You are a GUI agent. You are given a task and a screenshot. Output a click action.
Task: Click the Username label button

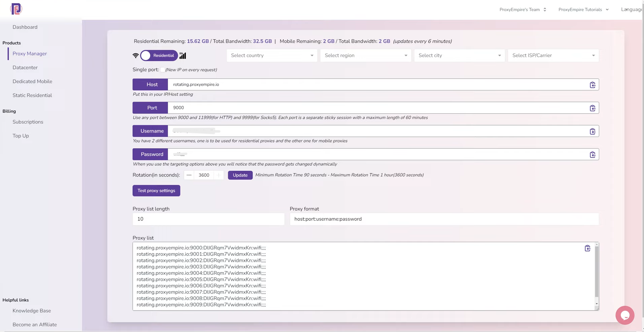150,131
